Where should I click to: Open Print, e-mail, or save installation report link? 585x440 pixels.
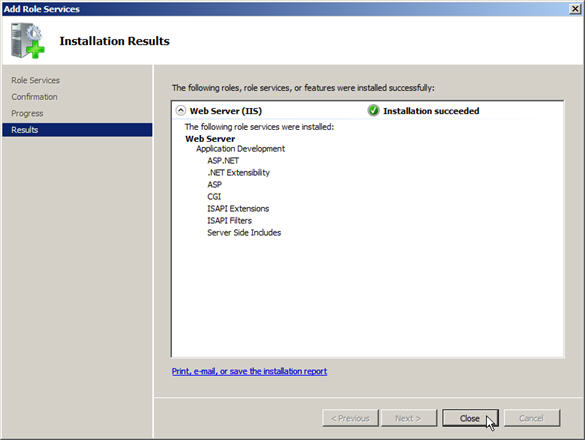pyautogui.click(x=249, y=371)
